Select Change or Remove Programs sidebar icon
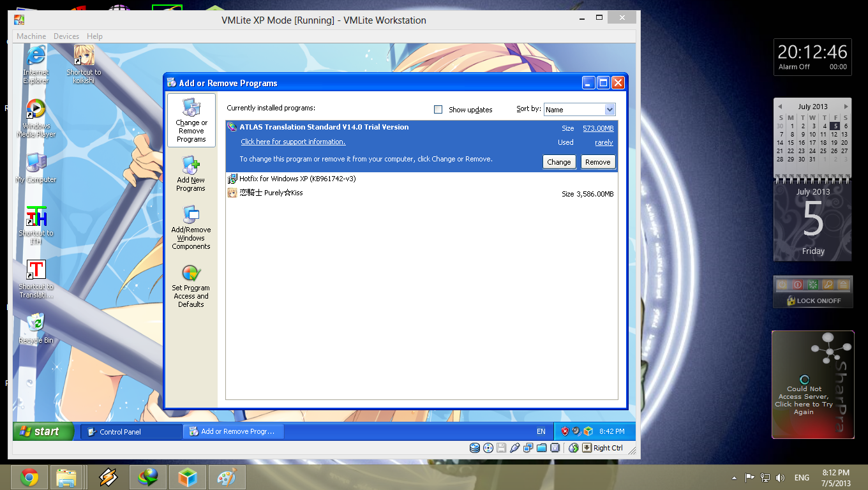The image size is (868, 490). [191, 120]
